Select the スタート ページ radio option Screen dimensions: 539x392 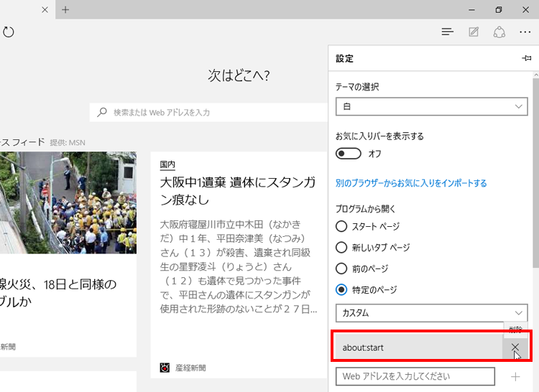343,226
